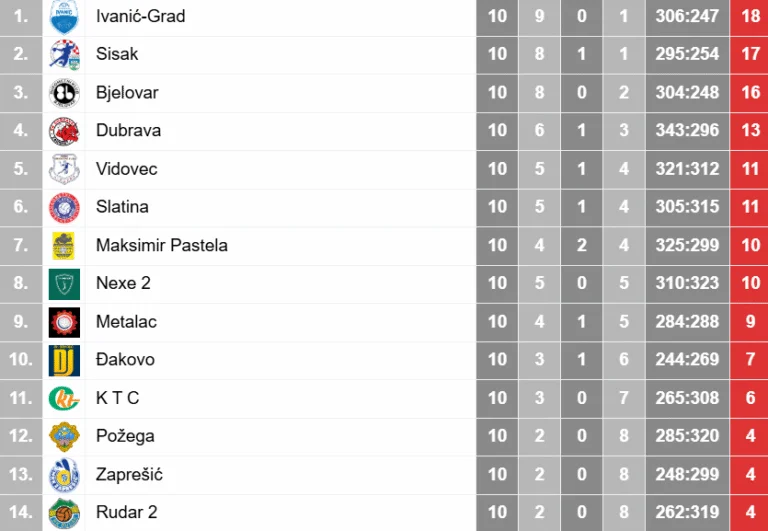This screenshot has height=531, width=768.
Task: Open the Maksimir Pastela team page
Action: [x=161, y=245]
